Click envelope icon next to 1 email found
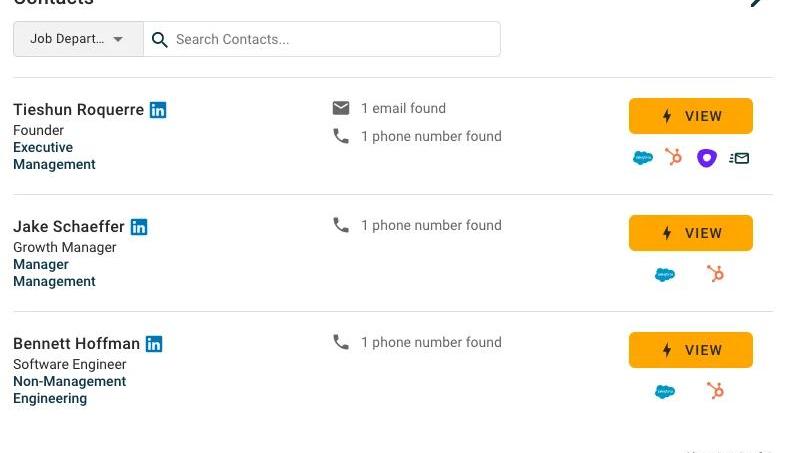This screenshot has height=453, width=787. pos(341,108)
